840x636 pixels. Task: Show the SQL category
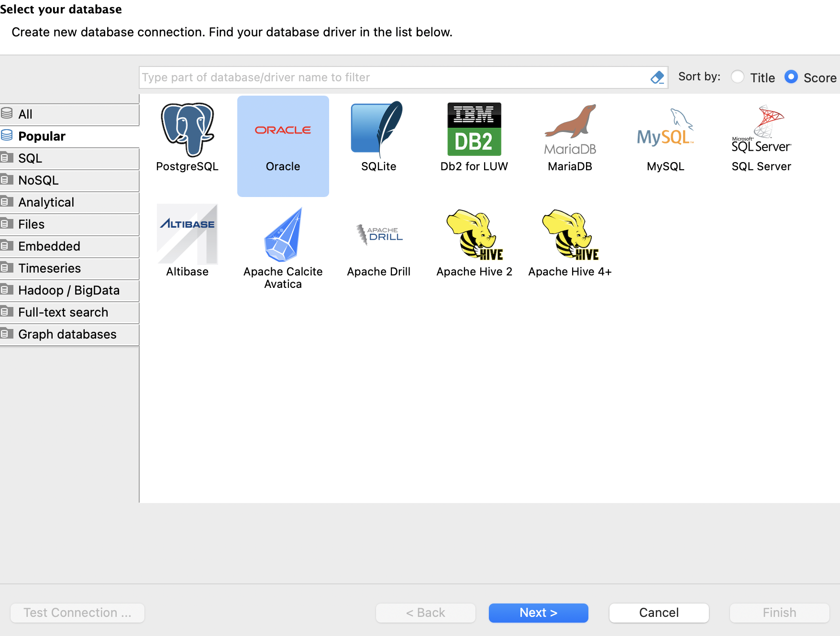[x=69, y=158]
